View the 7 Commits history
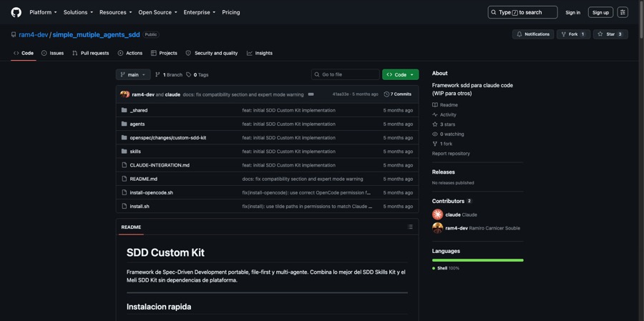This screenshot has width=644, height=321. [398, 94]
